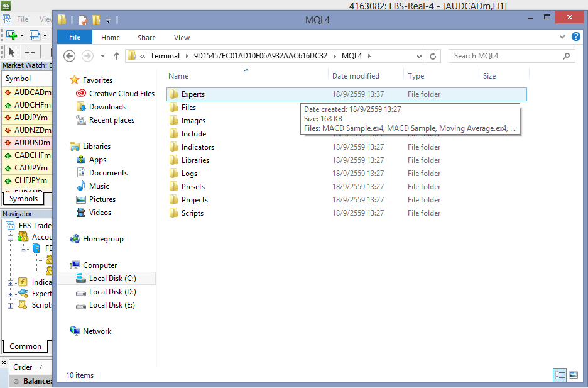Select AUDCADm in Market Watch
Viewport: 588px width, 388px height.
[27, 92]
